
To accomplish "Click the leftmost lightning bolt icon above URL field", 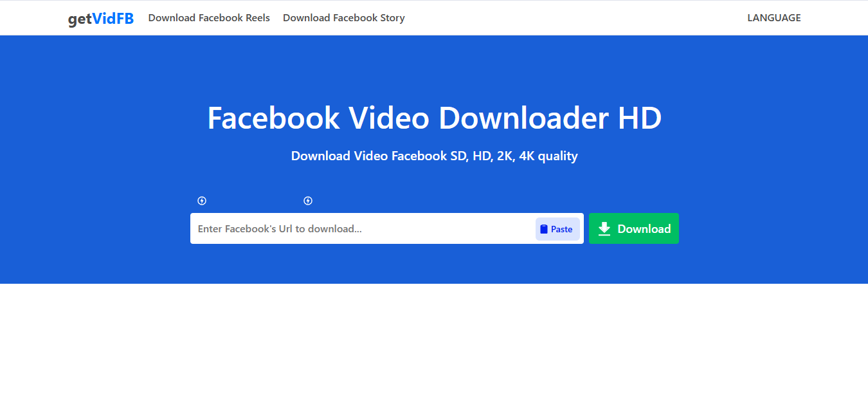I will point(202,201).
